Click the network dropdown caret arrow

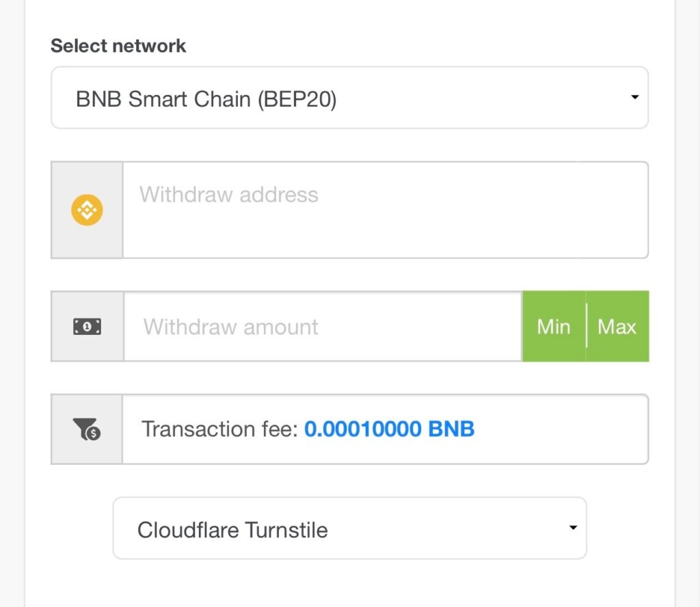(x=634, y=98)
